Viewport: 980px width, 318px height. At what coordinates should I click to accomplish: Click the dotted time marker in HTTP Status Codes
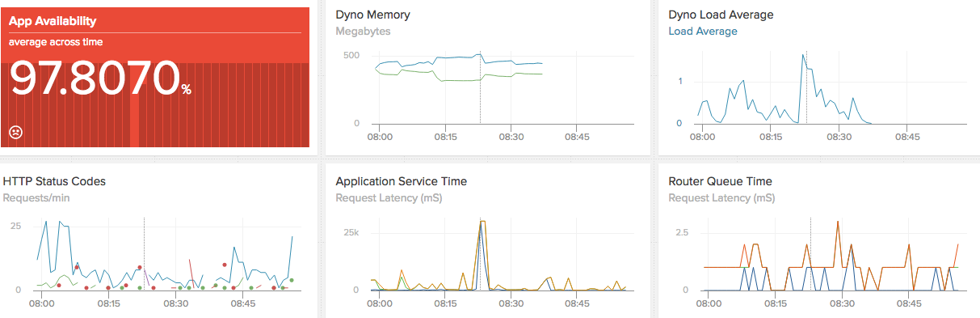(144, 253)
